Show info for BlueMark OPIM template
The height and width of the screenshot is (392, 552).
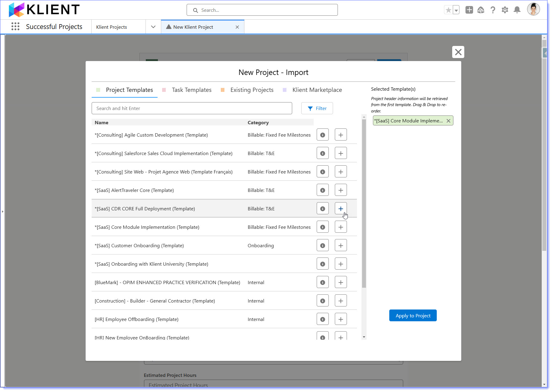[x=322, y=282]
